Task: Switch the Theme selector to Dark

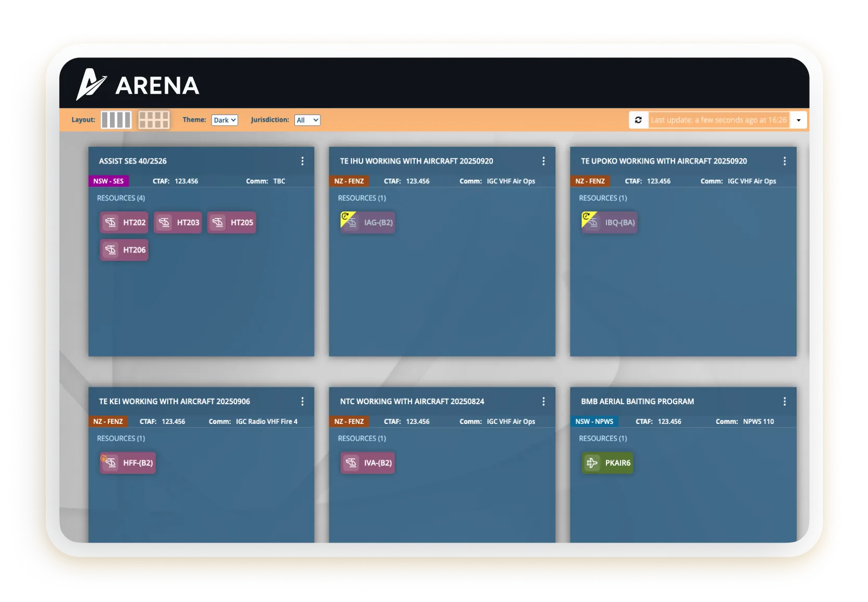Action: click(224, 120)
